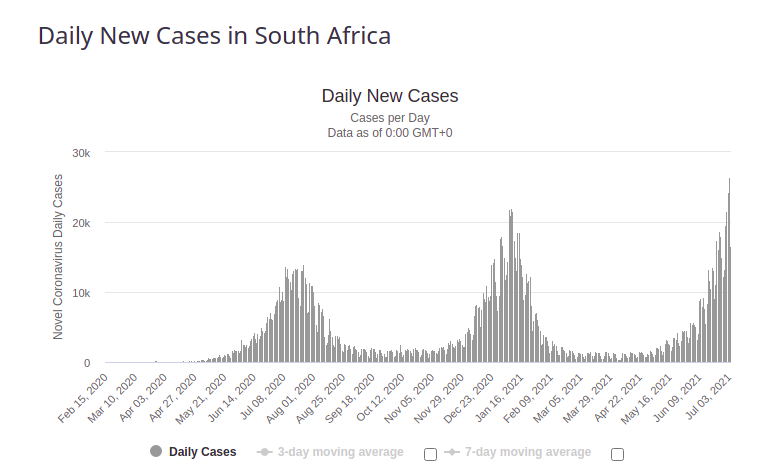Click the Daily New Cases in South Africa heading
The width and height of the screenshot is (778, 472).
214,36
